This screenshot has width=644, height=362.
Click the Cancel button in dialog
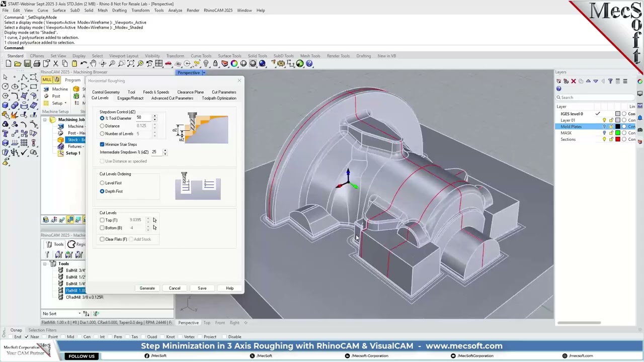(x=175, y=288)
